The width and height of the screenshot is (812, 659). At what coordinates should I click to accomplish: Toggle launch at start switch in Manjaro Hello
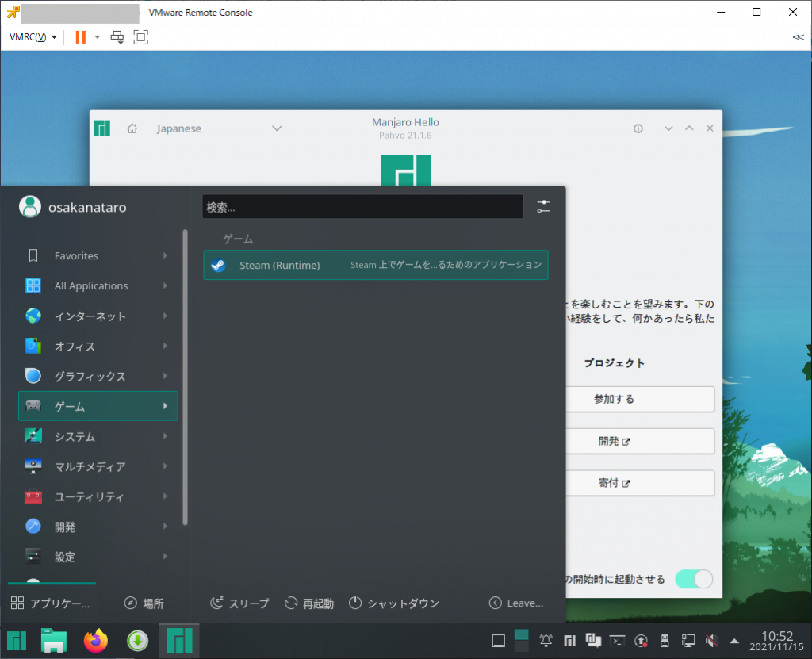click(x=694, y=579)
